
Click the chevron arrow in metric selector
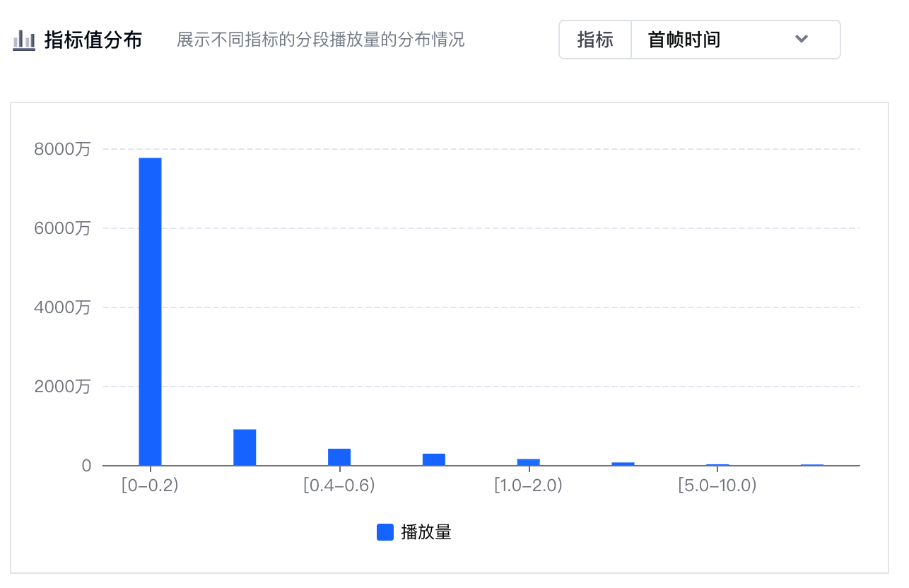tap(801, 39)
